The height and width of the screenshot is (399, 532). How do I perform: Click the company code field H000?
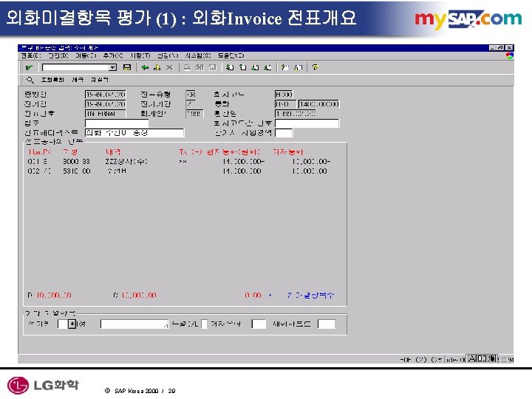pyautogui.click(x=284, y=95)
